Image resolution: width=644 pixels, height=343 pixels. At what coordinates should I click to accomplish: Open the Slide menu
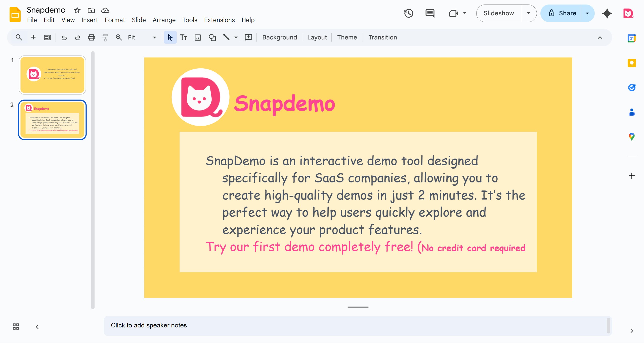139,20
